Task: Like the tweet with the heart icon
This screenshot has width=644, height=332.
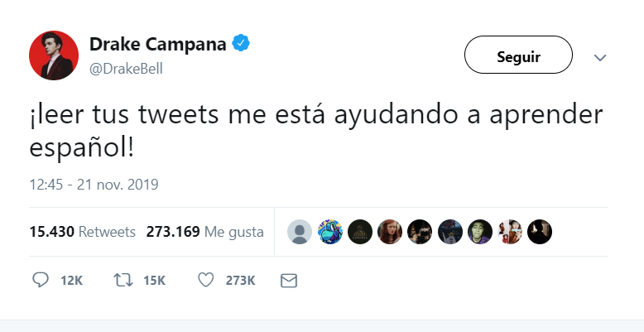Action: click(x=206, y=281)
